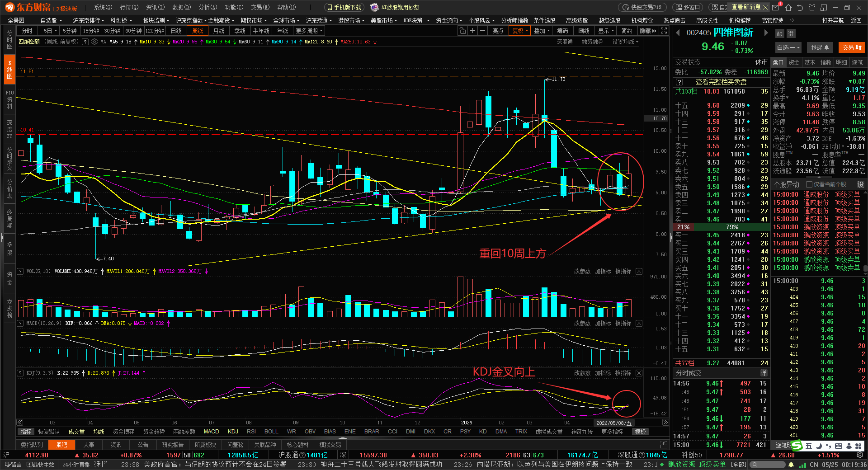This screenshot has width=868, height=470.
Task: Enable 仅看当前个股 checkbox
Action: point(809,184)
